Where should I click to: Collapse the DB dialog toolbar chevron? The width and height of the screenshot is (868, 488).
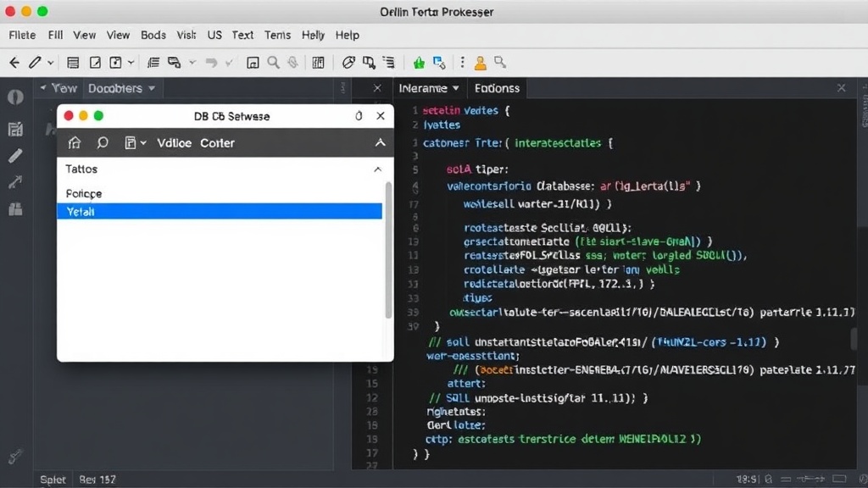[381, 142]
